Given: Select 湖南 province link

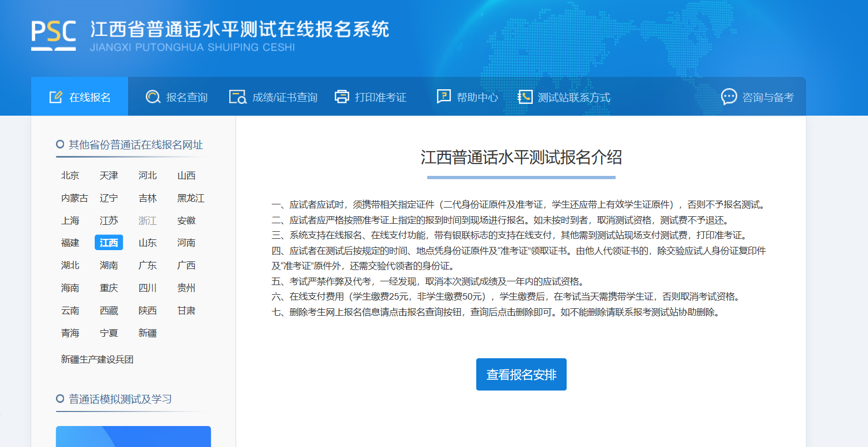Looking at the screenshot, I should (x=109, y=265).
